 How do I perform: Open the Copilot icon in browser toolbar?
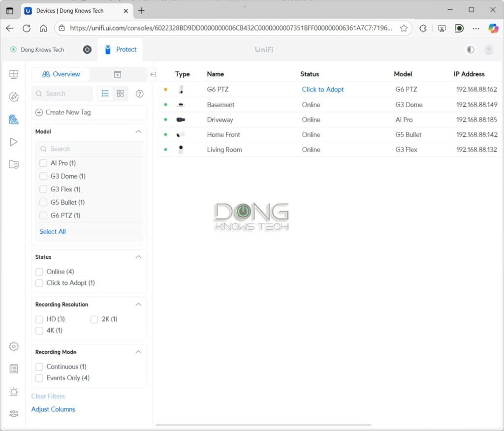(493, 28)
